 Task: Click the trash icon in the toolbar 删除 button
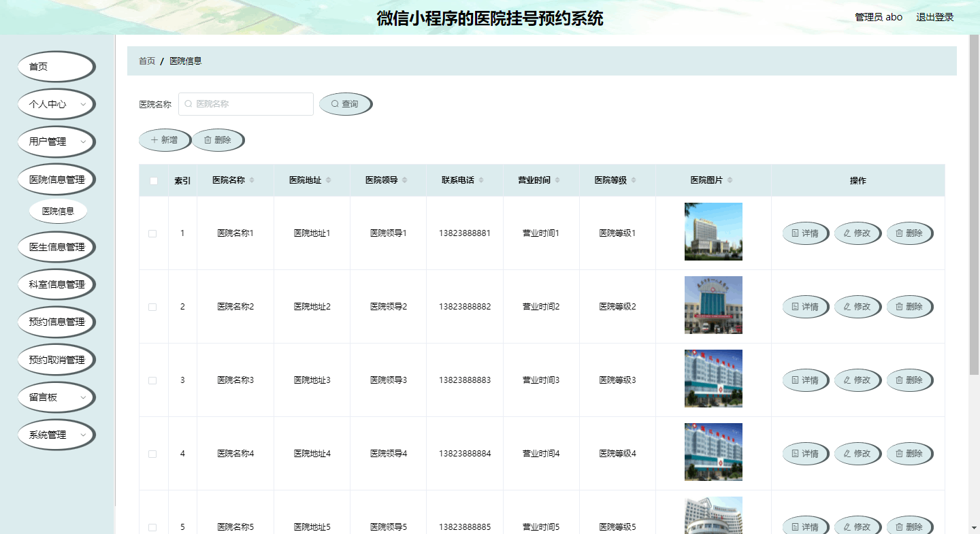point(208,140)
